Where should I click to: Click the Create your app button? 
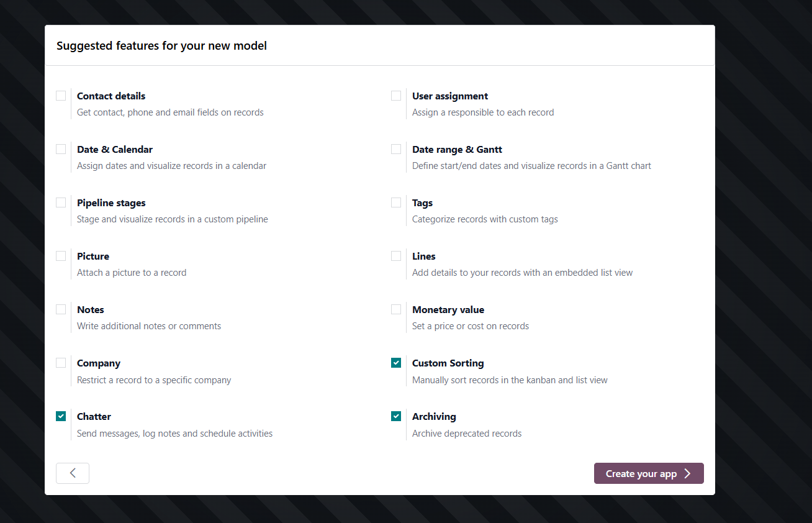pyautogui.click(x=648, y=473)
